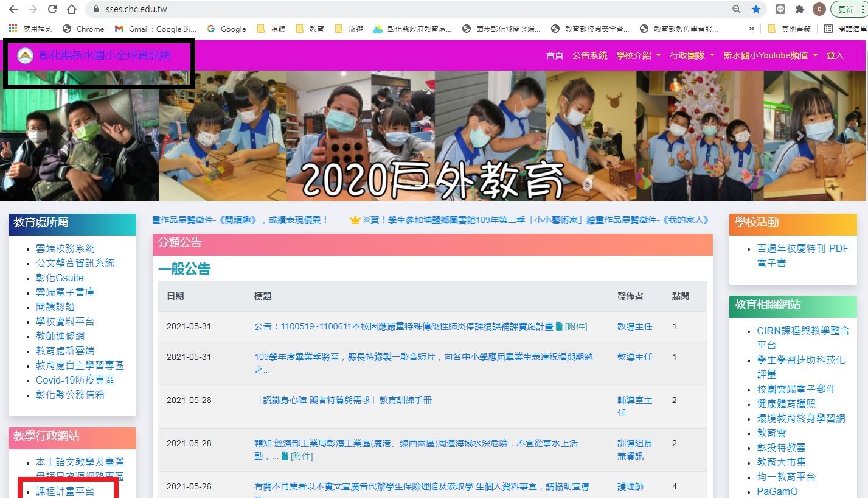
Task: Open the 雲端電子書庫 link
Action: (65, 292)
